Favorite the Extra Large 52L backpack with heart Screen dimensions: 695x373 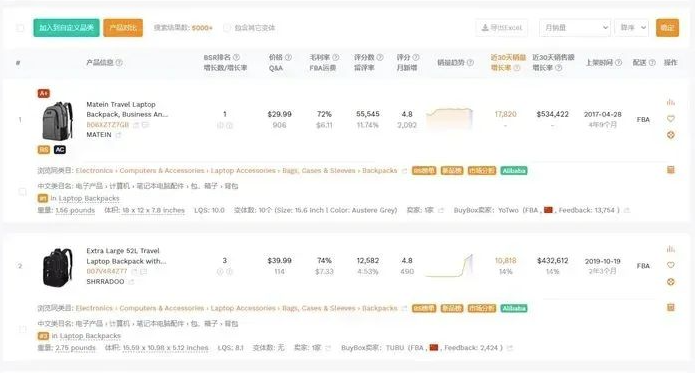tap(671, 265)
